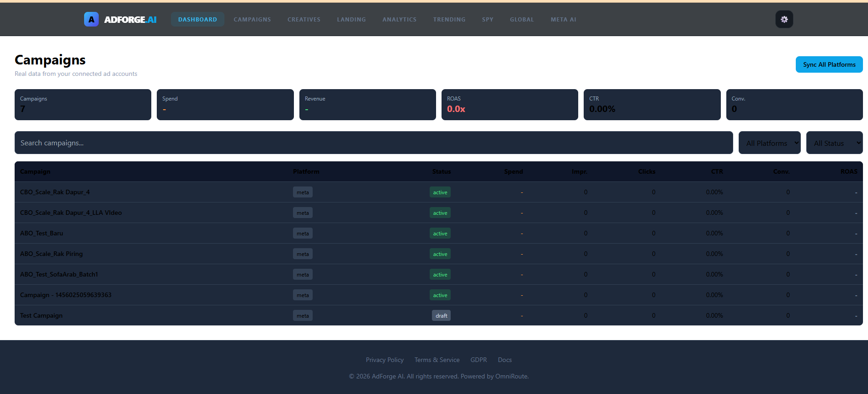Click meta badge in Test Campaign row
Image resolution: width=868 pixels, height=394 pixels.
[303, 315]
